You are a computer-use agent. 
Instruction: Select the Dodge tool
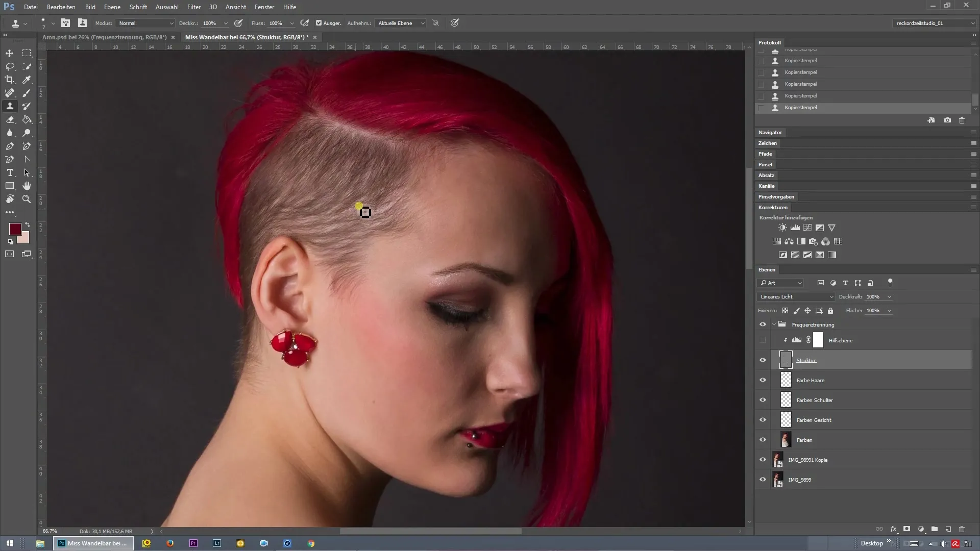27,133
